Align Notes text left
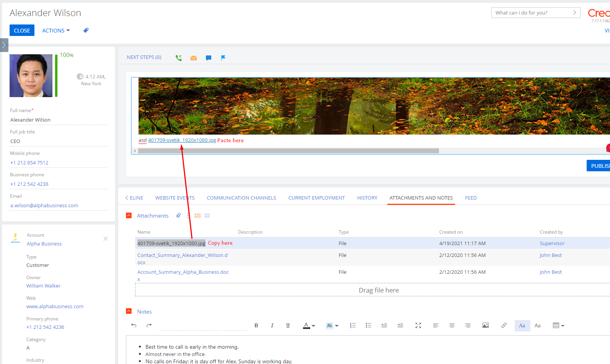610x364 pixels. 436,325
